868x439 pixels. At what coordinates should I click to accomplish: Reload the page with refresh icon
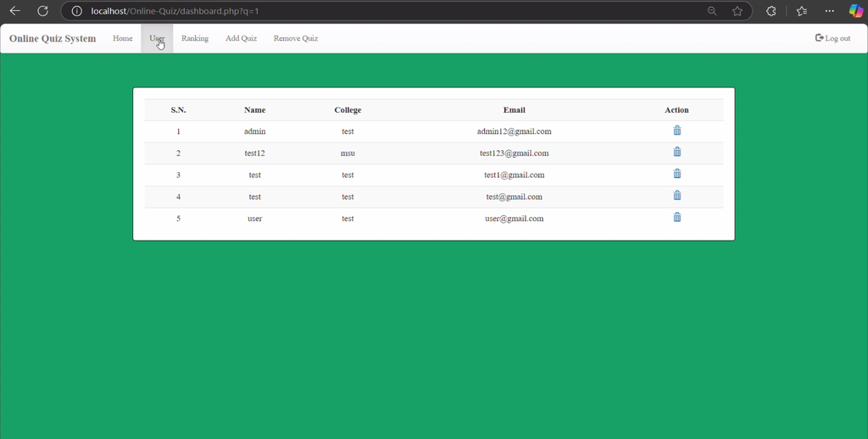coord(42,10)
